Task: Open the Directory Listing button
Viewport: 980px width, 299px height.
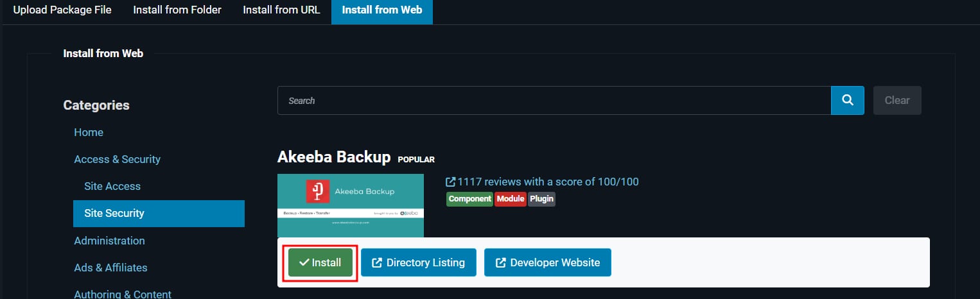Action: coord(418,262)
